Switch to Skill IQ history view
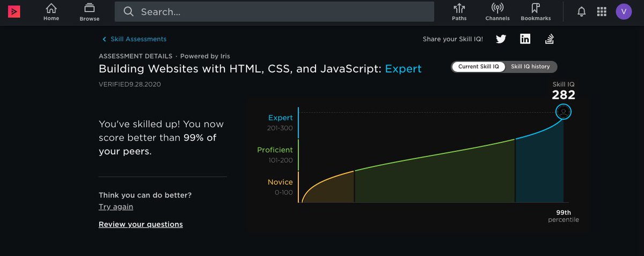 530,67
